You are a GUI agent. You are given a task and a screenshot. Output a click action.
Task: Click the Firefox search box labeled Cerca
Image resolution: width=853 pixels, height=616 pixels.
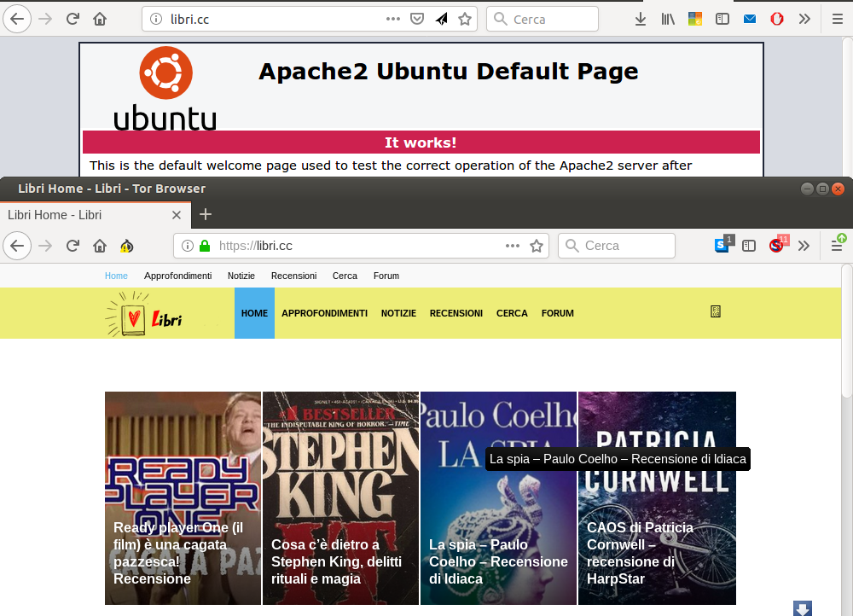click(x=543, y=19)
